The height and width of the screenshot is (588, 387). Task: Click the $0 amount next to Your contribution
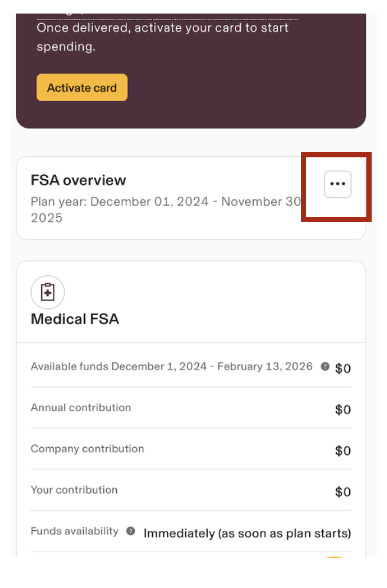pyautogui.click(x=343, y=491)
